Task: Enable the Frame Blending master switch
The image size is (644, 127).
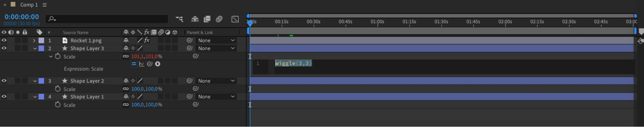Action: (207, 19)
